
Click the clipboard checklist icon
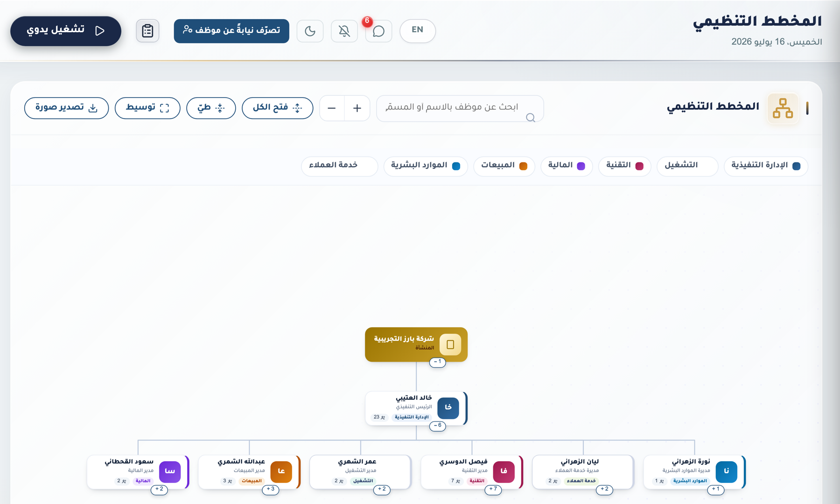coord(147,31)
